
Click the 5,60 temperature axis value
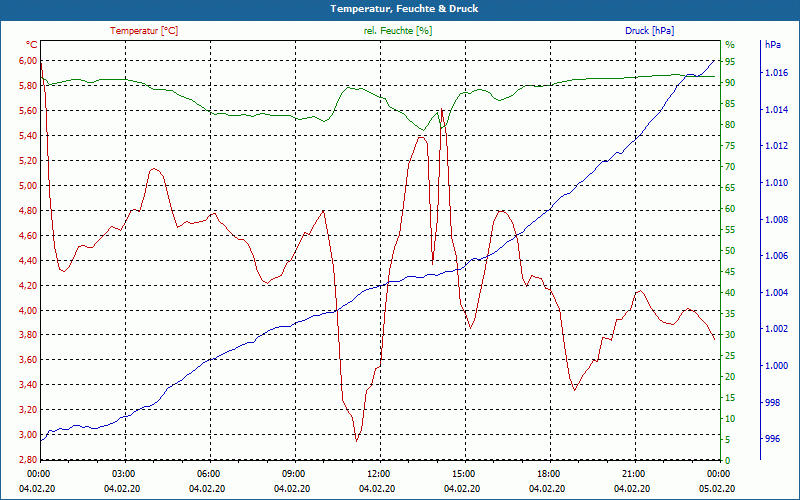point(28,111)
